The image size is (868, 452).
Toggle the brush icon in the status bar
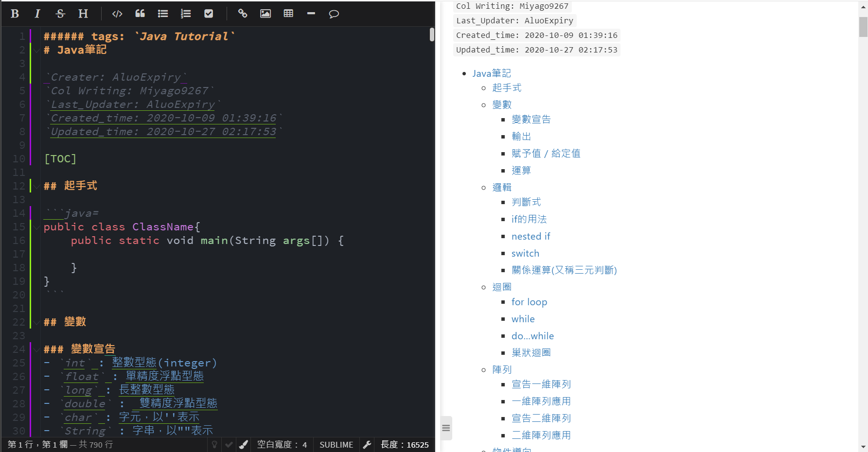point(243,444)
